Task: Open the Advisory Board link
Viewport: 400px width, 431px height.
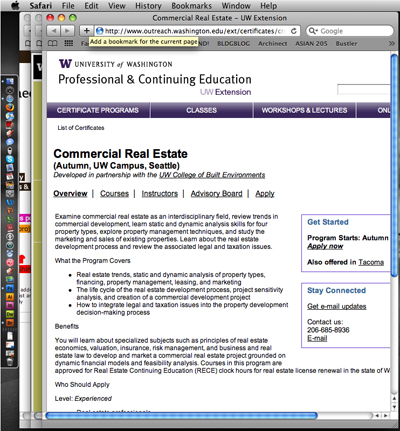Action: click(216, 194)
